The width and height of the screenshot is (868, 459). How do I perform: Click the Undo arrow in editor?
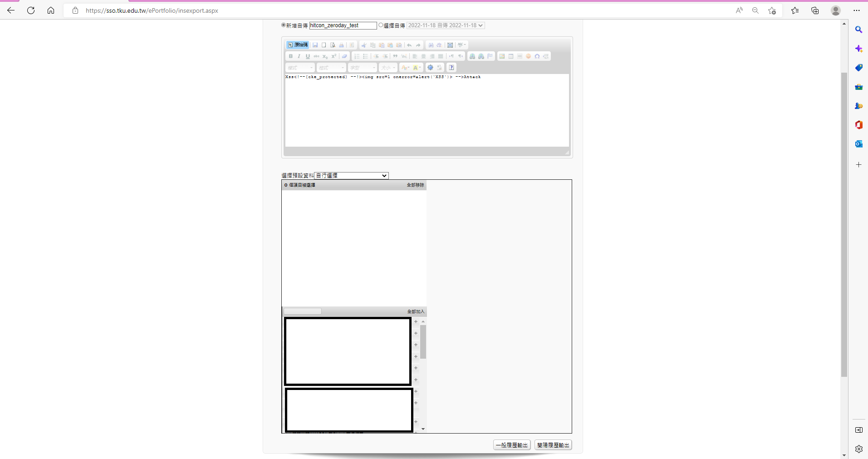(x=409, y=45)
